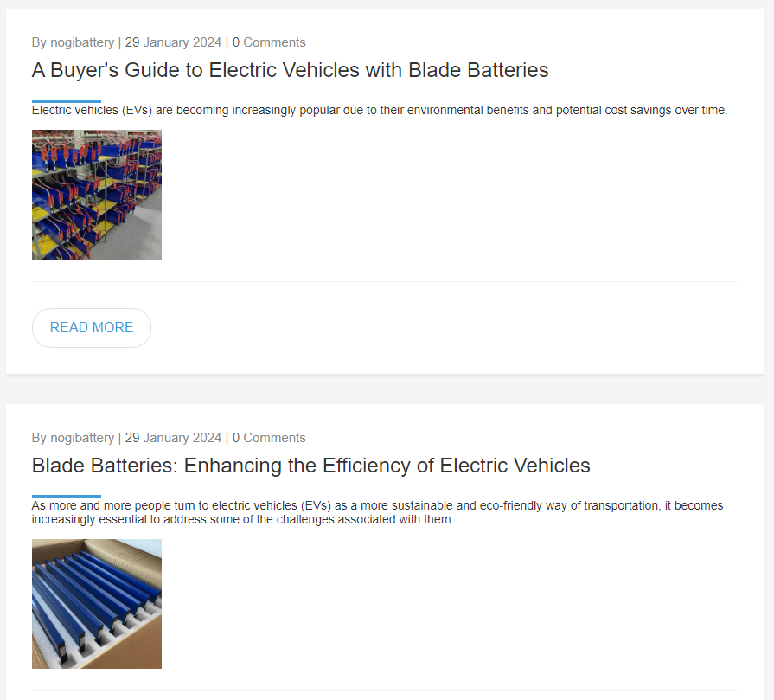Click the 29 January 2024 date on first post
The image size is (774, 700).
coord(173,42)
